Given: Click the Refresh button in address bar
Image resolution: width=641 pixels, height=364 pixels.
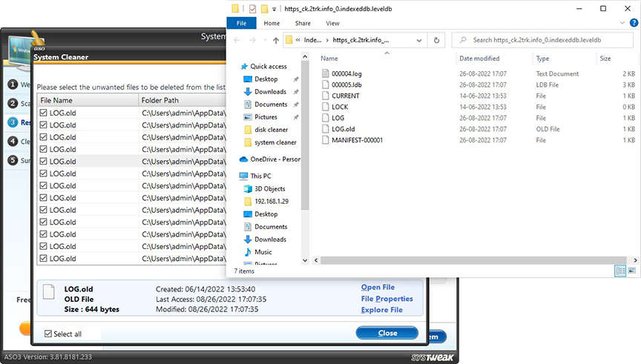Looking at the screenshot, I should 436,40.
